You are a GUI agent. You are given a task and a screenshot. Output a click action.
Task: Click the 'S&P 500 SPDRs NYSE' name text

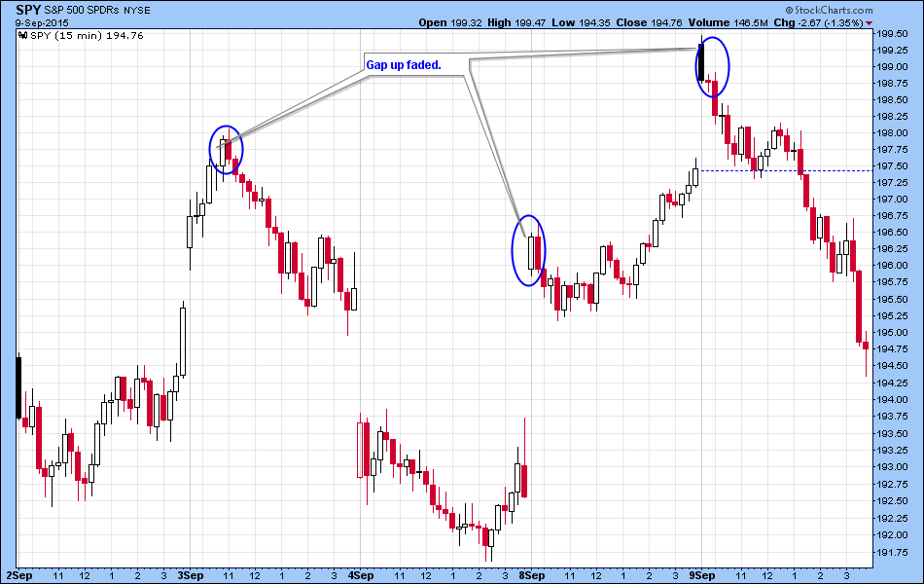click(x=96, y=11)
